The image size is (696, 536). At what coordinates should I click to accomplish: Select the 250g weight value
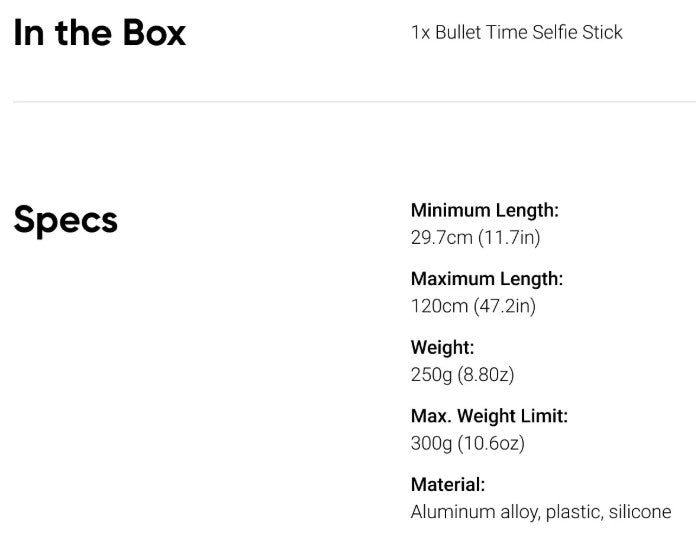tap(431, 375)
